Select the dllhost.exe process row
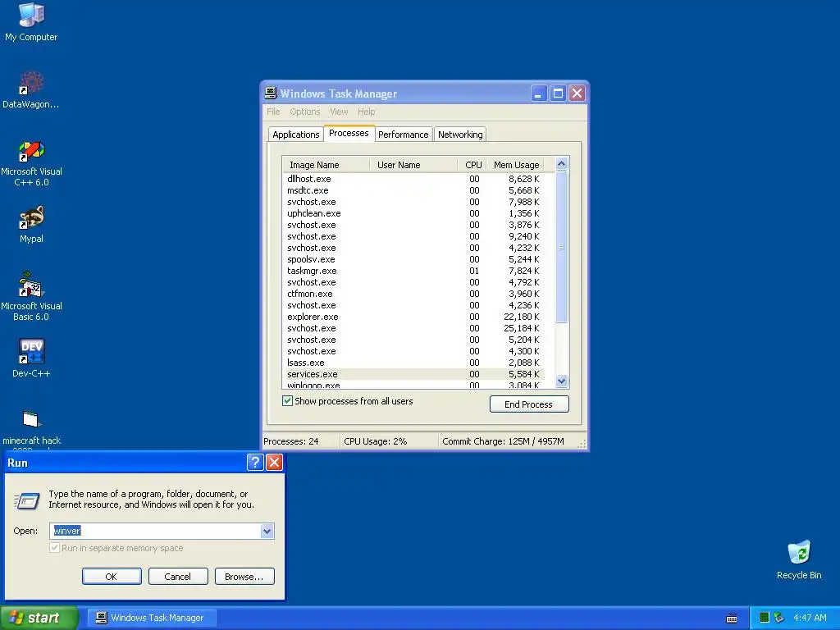This screenshot has width=840, height=630. [413, 179]
